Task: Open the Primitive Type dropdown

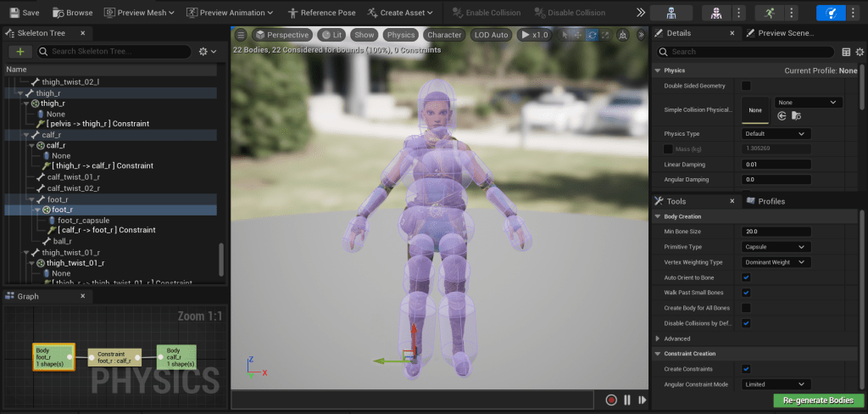Action: 776,247
